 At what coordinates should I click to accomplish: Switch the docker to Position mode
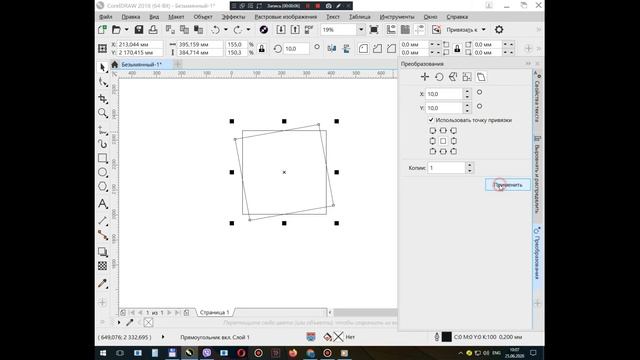[424, 77]
